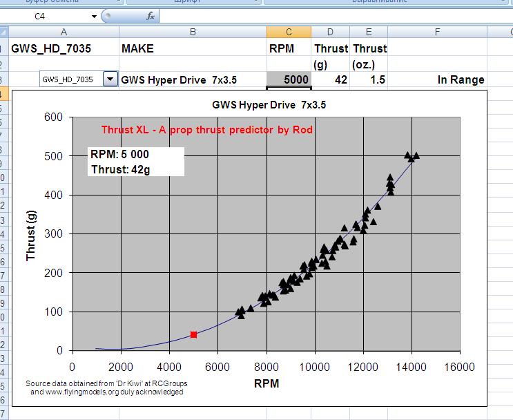
Task: Select cell GWS Hyper Drive 7x3.5 in row 3
Action: click(193, 79)
